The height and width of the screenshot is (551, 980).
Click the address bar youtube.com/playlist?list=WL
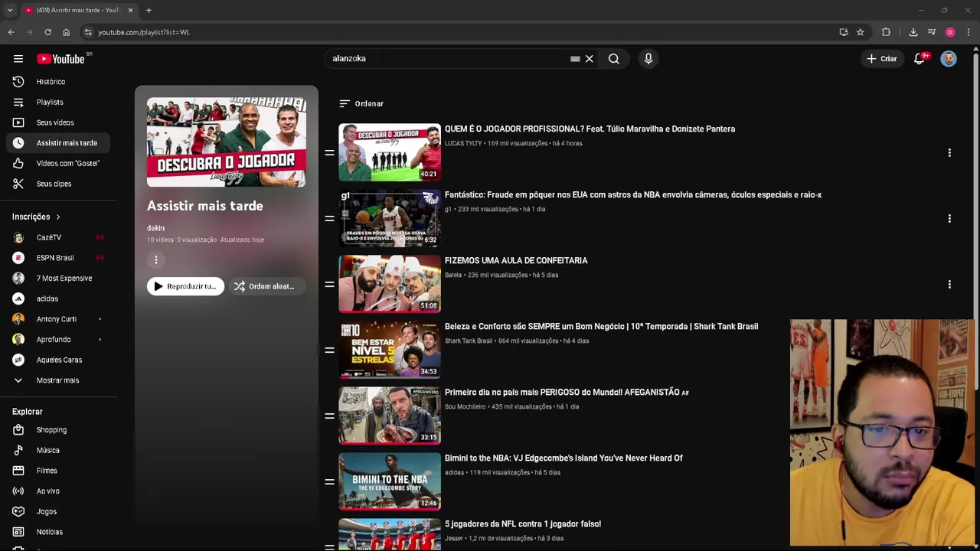click(143, 32)
